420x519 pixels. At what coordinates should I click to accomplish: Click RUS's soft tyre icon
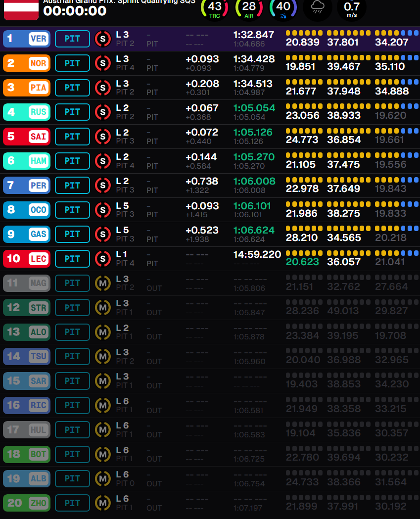point(102,112)
